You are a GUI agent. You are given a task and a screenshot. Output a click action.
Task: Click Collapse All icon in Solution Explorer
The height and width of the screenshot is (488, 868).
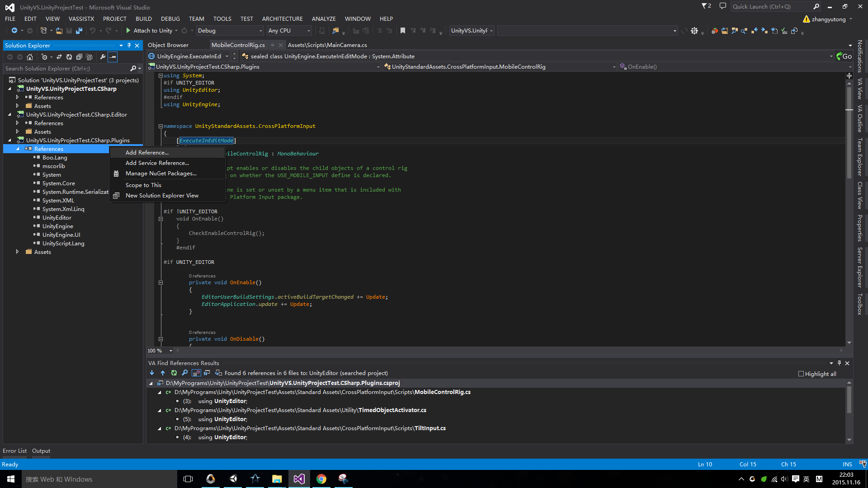pos(79,57)
